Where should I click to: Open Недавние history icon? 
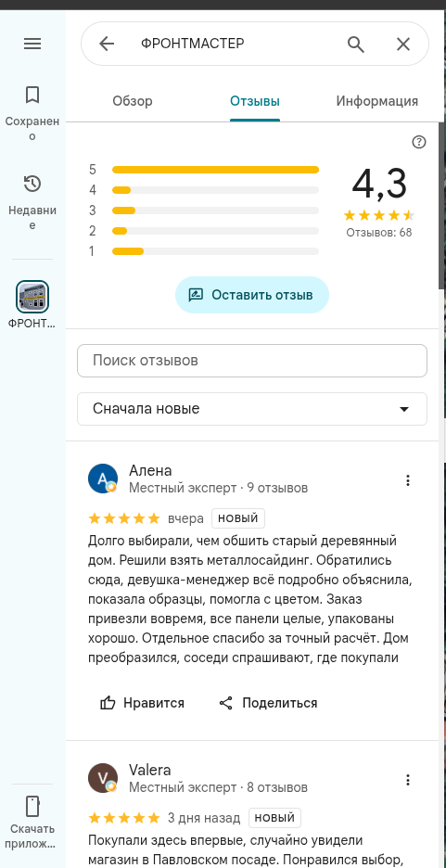(32, 184)
